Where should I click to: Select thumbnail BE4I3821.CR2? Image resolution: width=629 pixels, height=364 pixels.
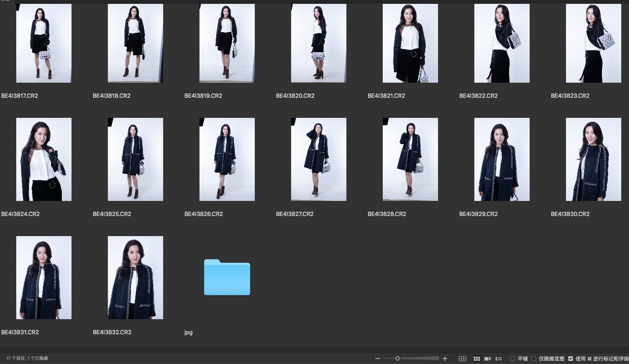point(410,43)
